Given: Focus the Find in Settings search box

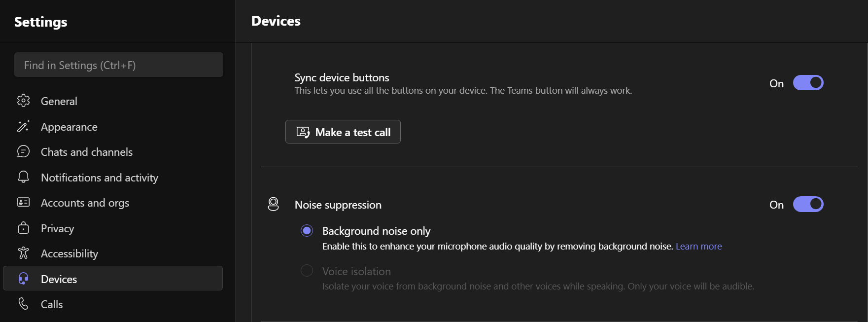Looking at the screenshot, I should coord(119,65).
